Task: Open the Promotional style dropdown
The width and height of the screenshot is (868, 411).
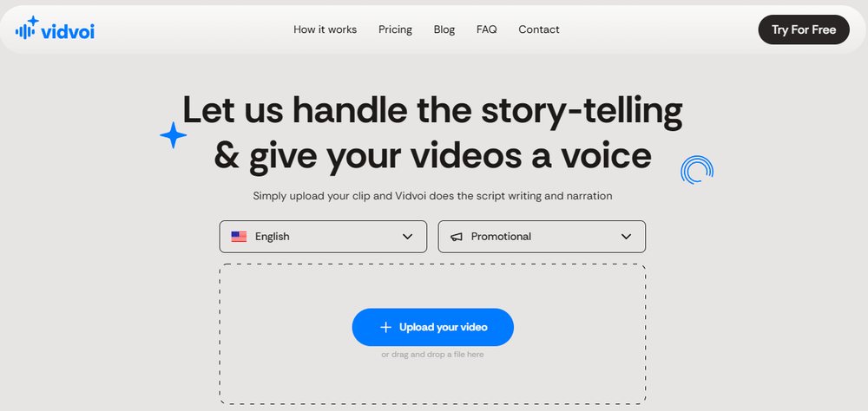Action: pos(542,237)
